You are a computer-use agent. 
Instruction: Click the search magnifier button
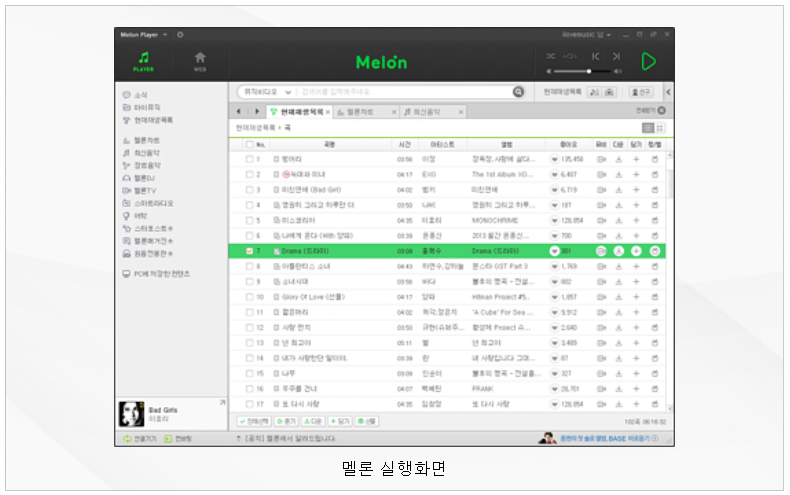click(518, 92)
